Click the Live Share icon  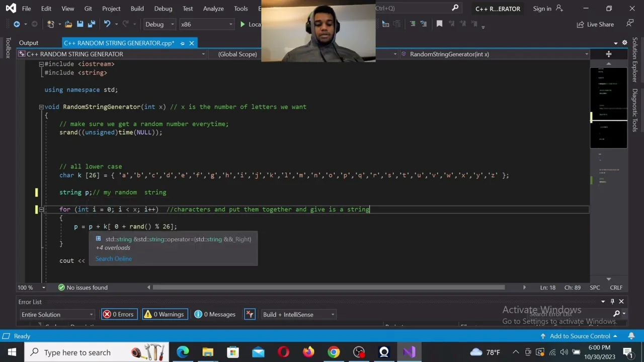click(x=595, y=24)
